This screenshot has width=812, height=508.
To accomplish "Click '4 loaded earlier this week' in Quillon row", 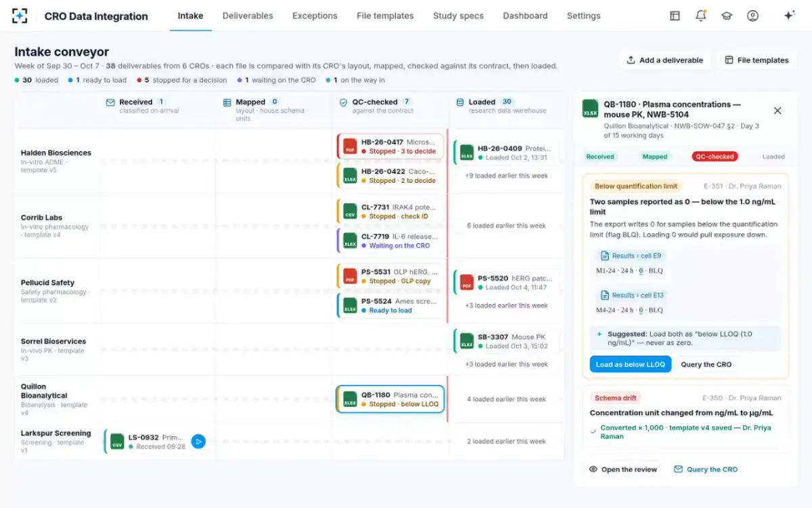I will [x=506, y=399].
